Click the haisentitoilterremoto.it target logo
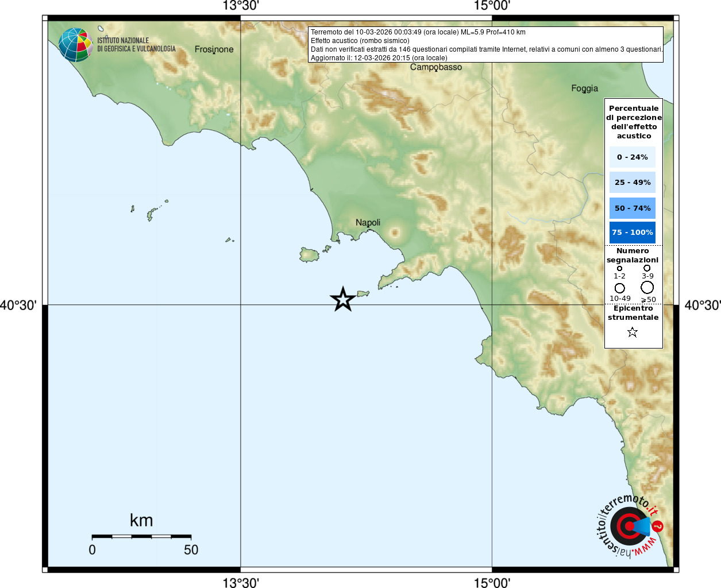 coord(631,525)
